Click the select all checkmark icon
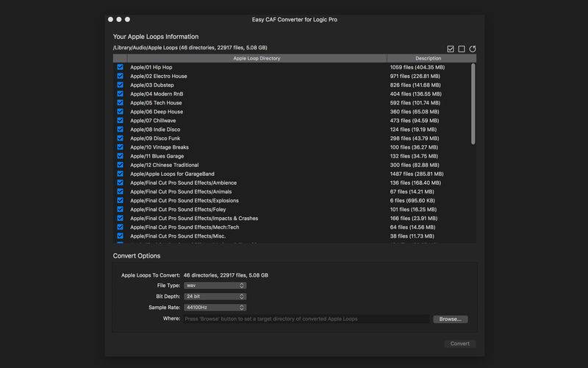Screen dimensions: 588x368 [451, 49]
